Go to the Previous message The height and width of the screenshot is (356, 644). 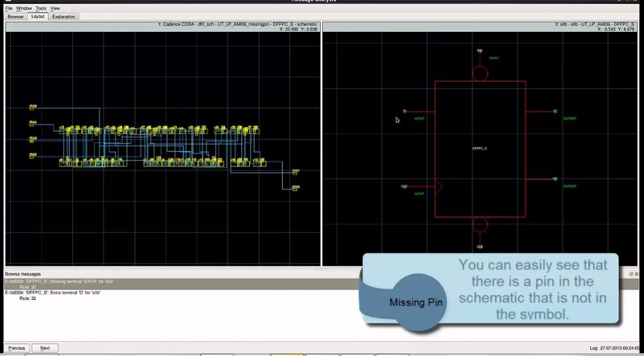click(17, 348)
